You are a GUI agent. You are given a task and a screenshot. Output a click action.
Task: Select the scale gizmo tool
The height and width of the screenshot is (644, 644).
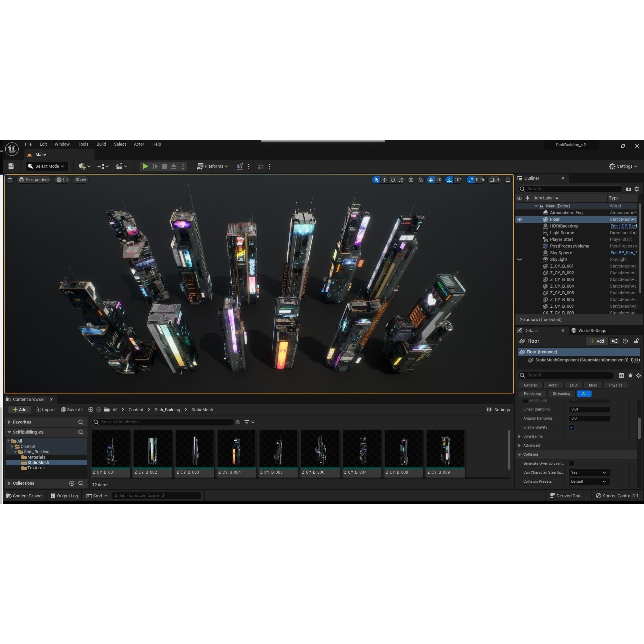[401, 180]
